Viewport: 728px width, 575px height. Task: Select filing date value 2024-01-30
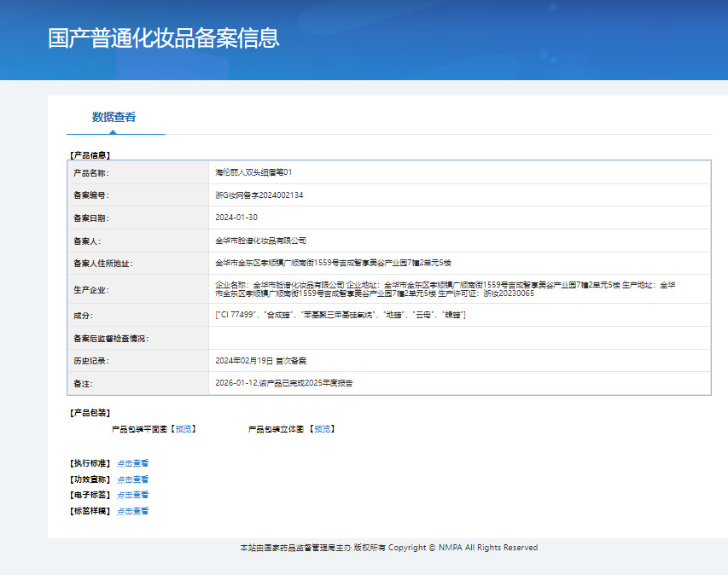click(x=236, y=218)
